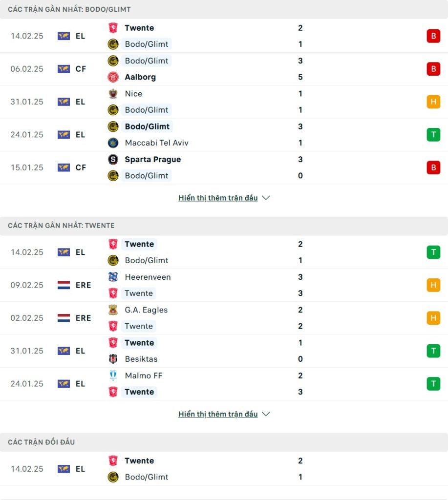
Task: Click the Maccabi Tel Aviv team name
Action: pyautogui.click(x=156, y=143)
